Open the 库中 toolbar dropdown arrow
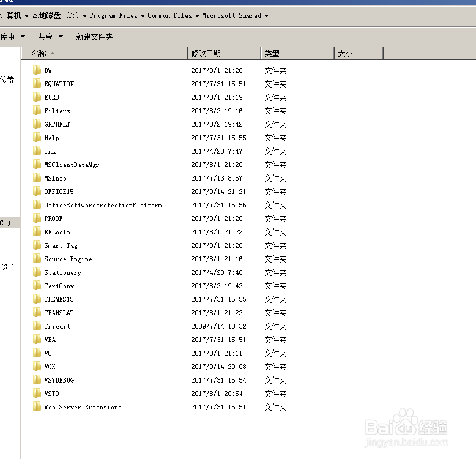The height and width of the screenshot is (459, 476). pyautogui.click(x=23, y=37)
